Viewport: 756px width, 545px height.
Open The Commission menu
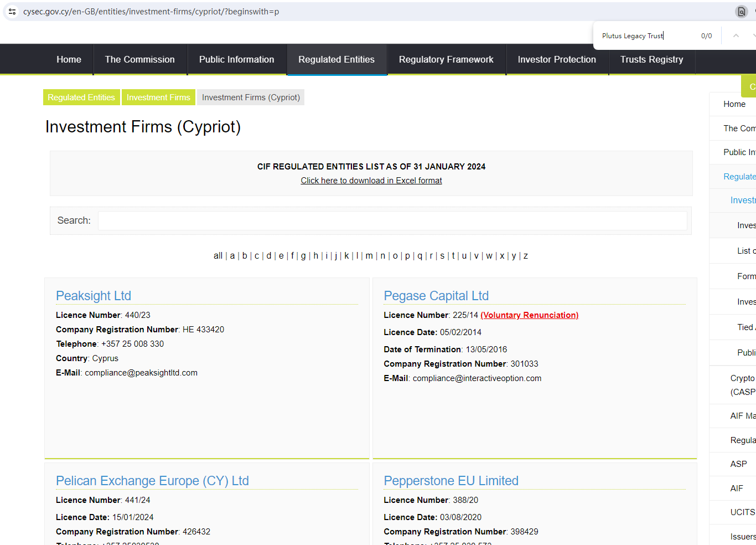140,59
